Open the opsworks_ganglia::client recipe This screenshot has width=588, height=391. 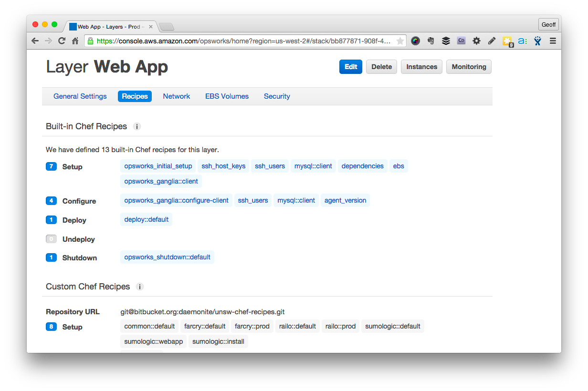(161, 181)
